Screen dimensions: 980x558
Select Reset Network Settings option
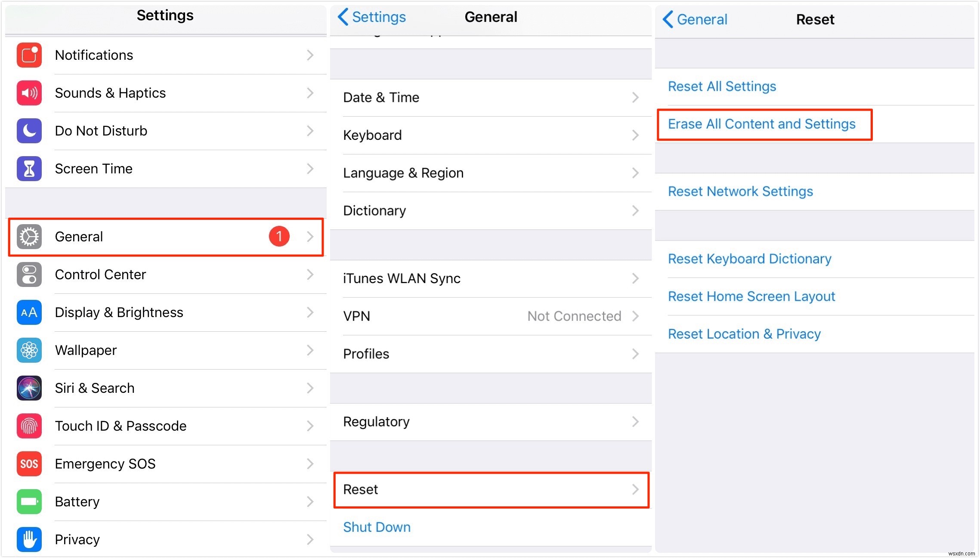pos(741,191)
